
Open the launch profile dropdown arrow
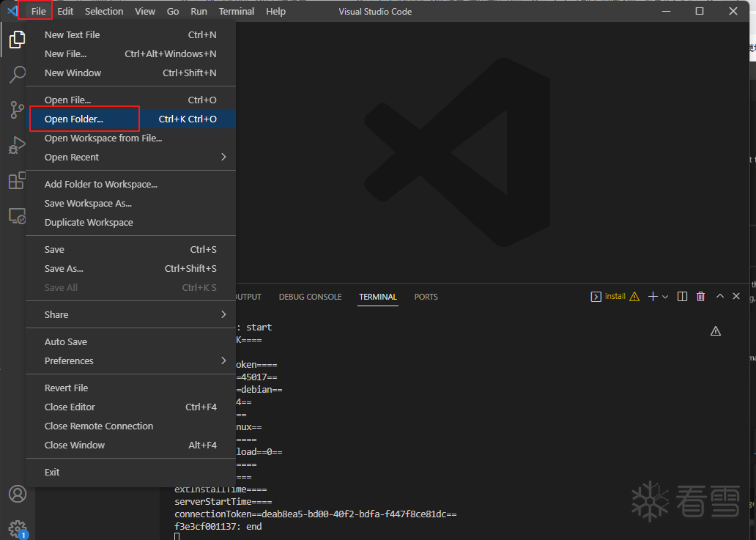[x=665, y=297]
